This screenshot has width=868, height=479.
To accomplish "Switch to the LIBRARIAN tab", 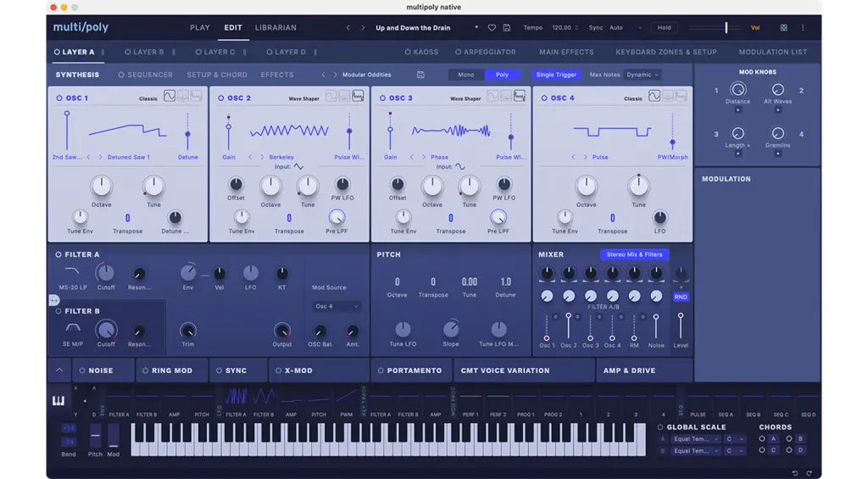I will coord(275,28).
